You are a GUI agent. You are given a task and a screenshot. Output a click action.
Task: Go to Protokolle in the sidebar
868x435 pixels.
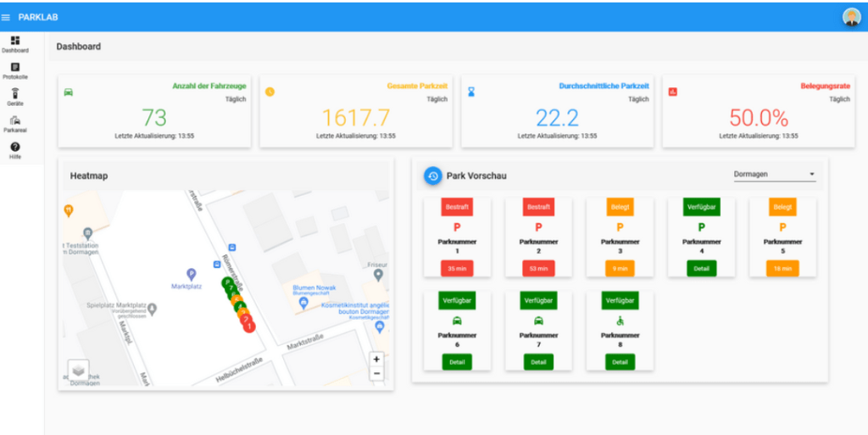(x=15, y=70)
